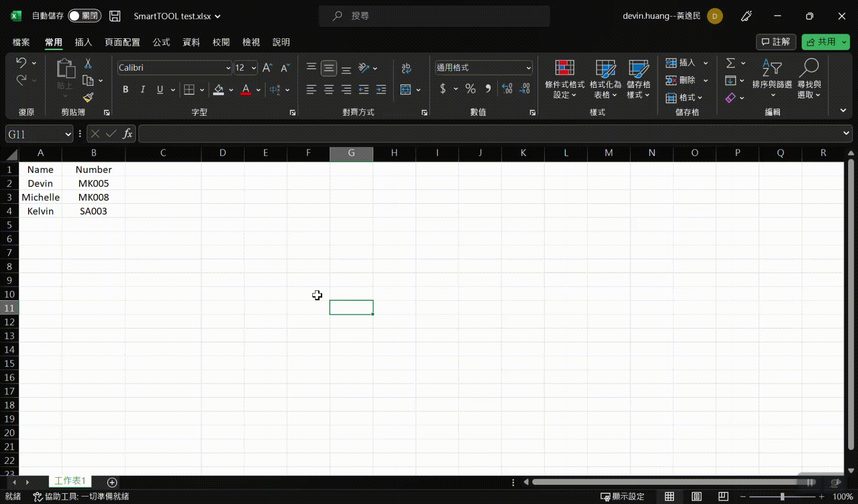Viewport: 858px width, 504px height.
Task: Add a new sheet with plus icon
Action: (112, 482)
